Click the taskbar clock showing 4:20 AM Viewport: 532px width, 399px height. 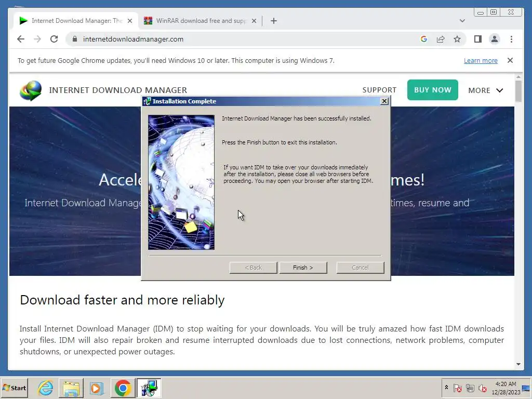[x=506, y=388]
